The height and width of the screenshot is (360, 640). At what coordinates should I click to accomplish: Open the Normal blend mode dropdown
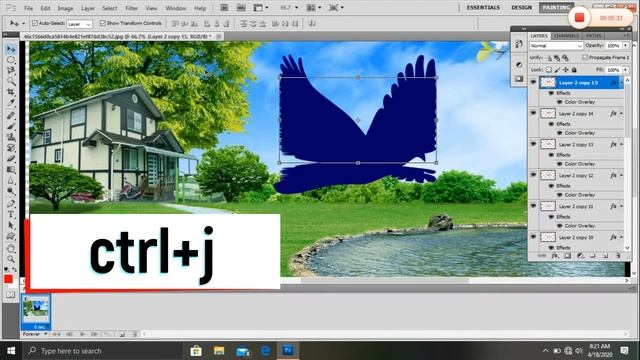click(556, 46)
